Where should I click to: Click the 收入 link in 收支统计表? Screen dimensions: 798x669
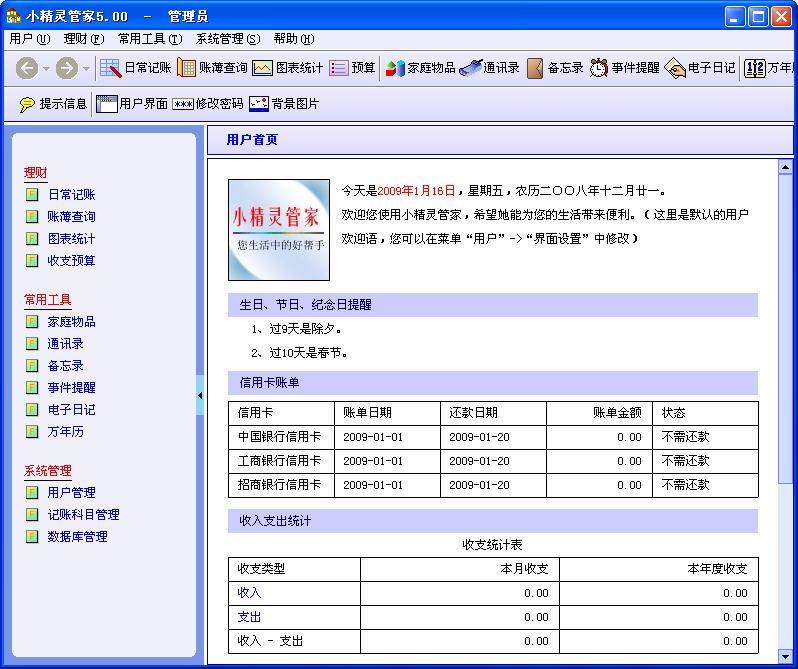(249, 593)
